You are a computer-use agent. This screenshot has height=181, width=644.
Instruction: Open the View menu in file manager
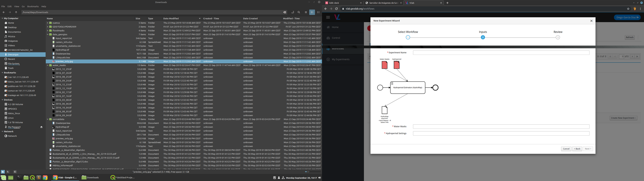click(x=17, y=6)
